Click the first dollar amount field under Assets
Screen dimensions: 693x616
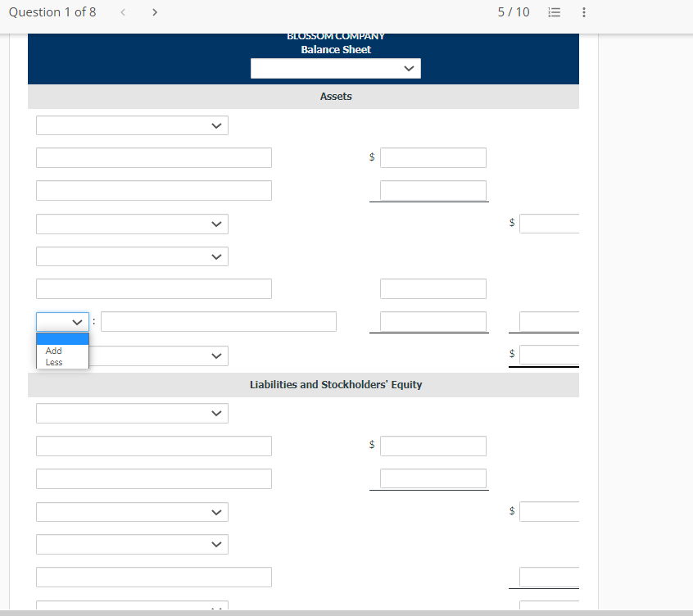433,157
